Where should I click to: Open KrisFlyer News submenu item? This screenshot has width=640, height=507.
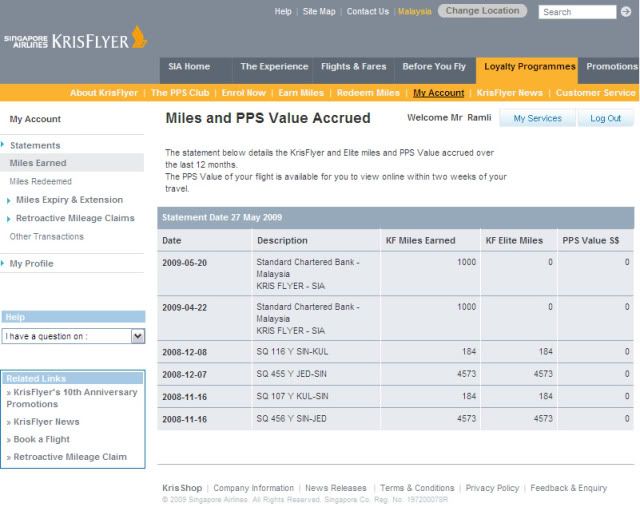(x=510, y=93)
